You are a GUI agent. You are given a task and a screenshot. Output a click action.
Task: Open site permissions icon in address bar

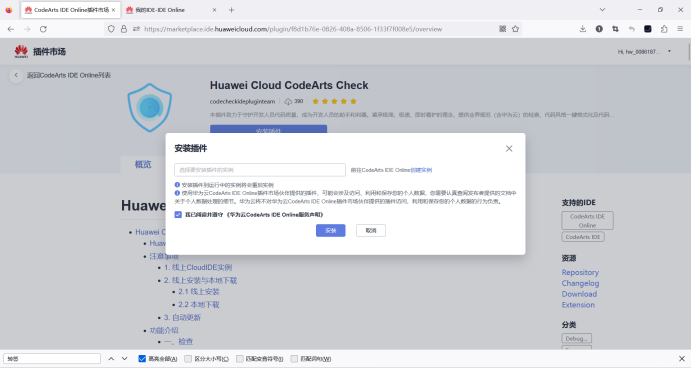pos(136,29)
